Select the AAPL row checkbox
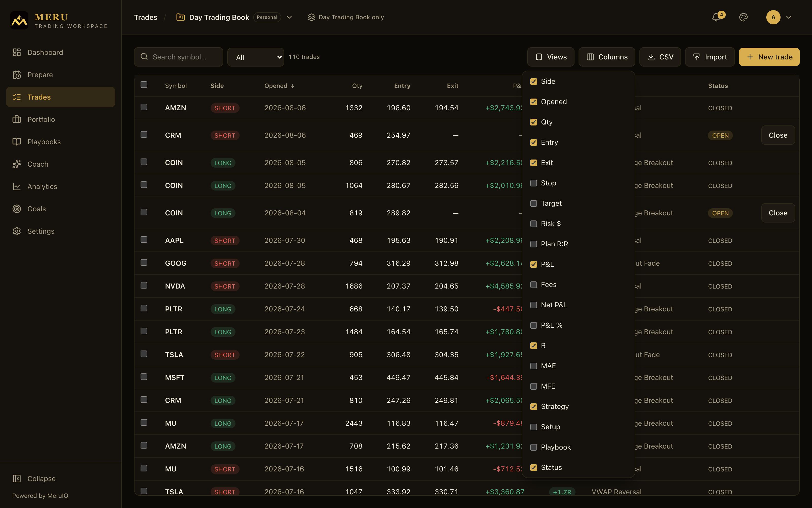This screenshot has width=812, height=508. (x=144, y=240)
